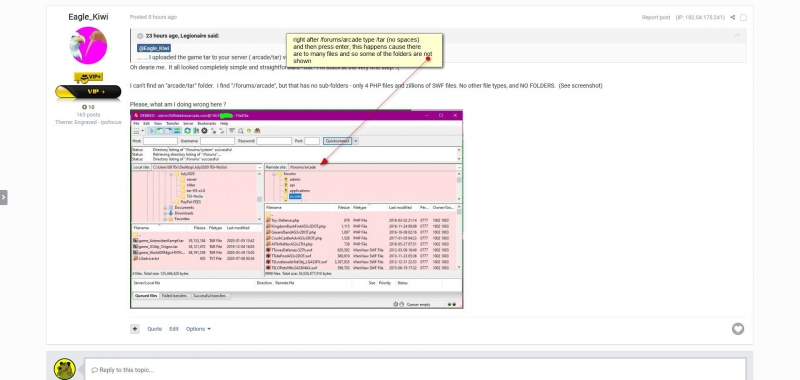The image size is (800, 380).
Task: Collapse the quote by Legionaire
Action: pos(140,36)
